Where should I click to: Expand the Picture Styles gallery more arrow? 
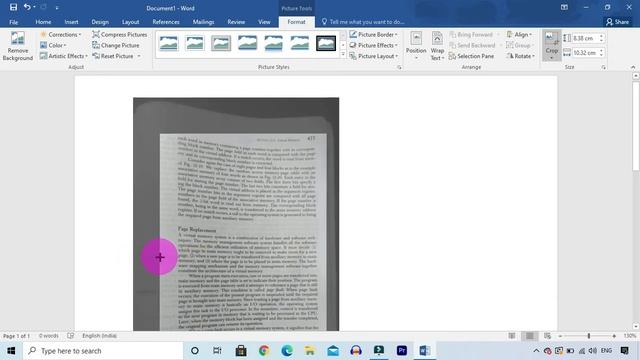(x=343, y=54)
